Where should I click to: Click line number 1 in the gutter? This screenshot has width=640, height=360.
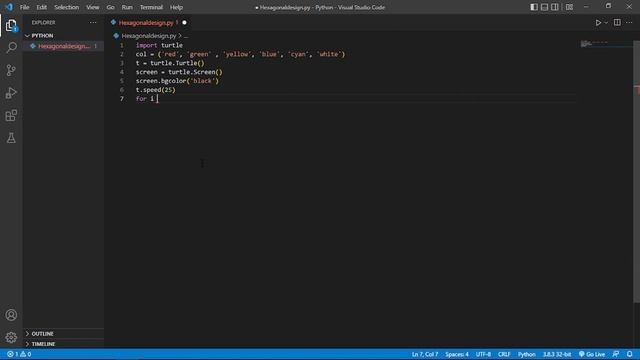tap(122, 45)
